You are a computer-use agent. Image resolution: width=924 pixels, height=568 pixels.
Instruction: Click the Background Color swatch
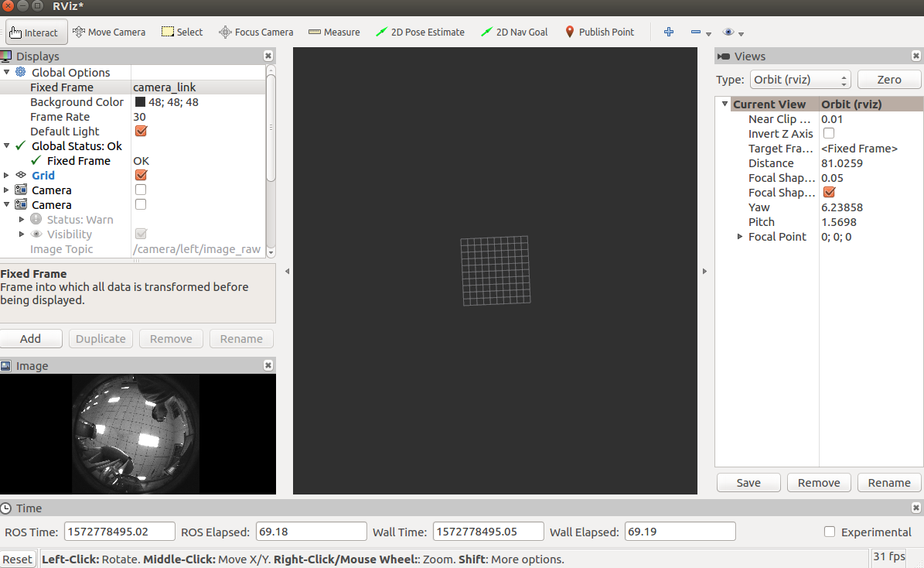point(140,101)
